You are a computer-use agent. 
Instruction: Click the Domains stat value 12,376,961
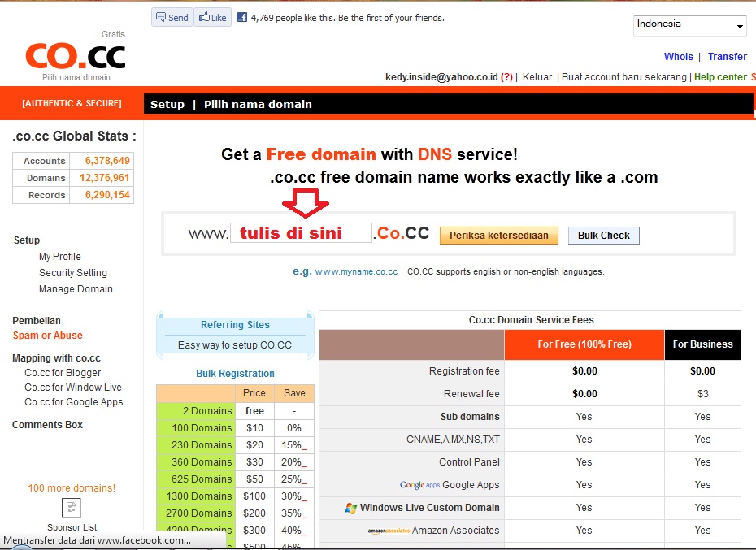[x=105, y=178]
